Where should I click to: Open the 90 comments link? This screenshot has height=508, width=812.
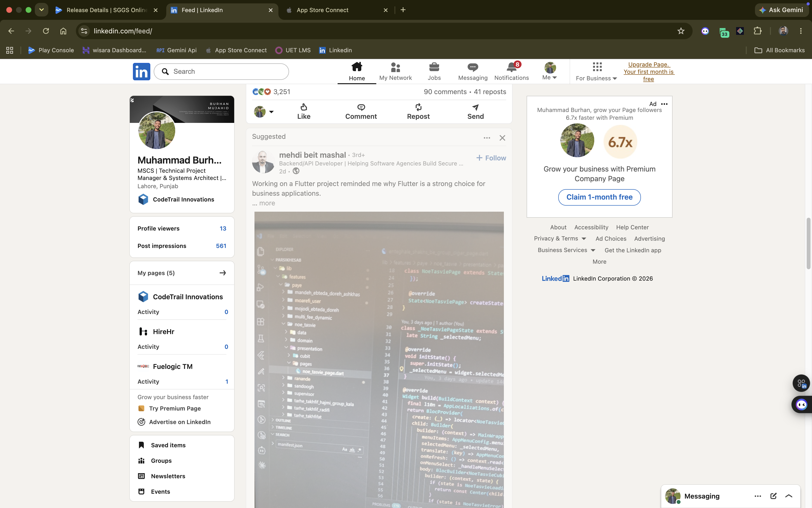(445, 92)
